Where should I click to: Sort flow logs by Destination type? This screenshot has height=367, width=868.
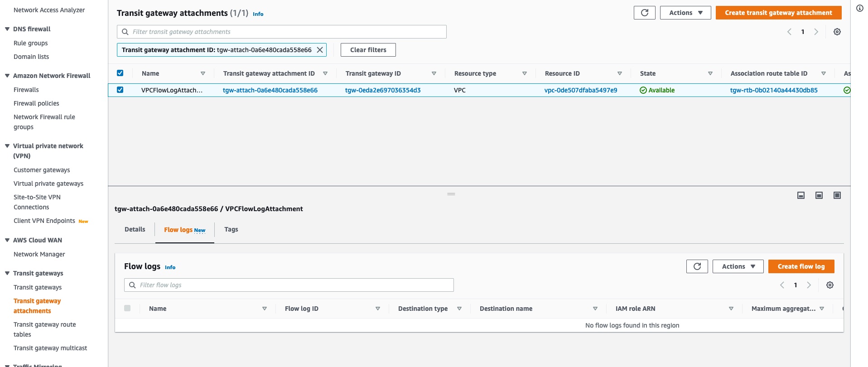459,309
